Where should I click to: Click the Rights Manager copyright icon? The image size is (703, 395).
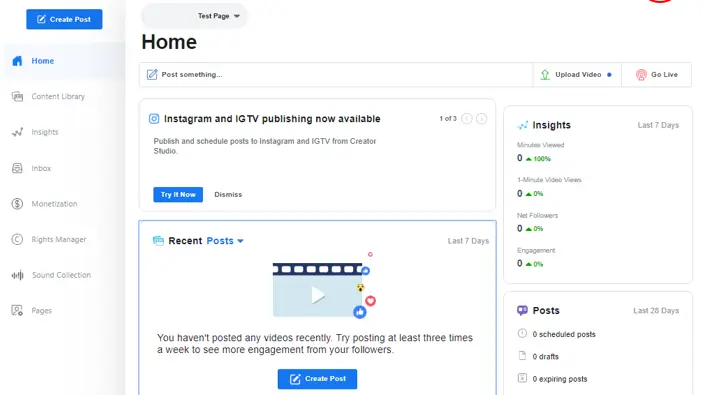point(17,239)
